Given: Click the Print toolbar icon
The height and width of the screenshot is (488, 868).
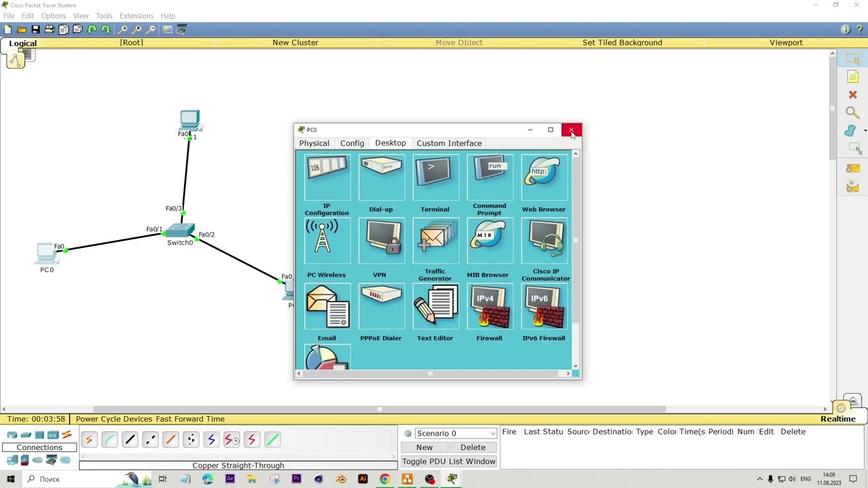Looking at the screenshot, I should coord(50,29).
